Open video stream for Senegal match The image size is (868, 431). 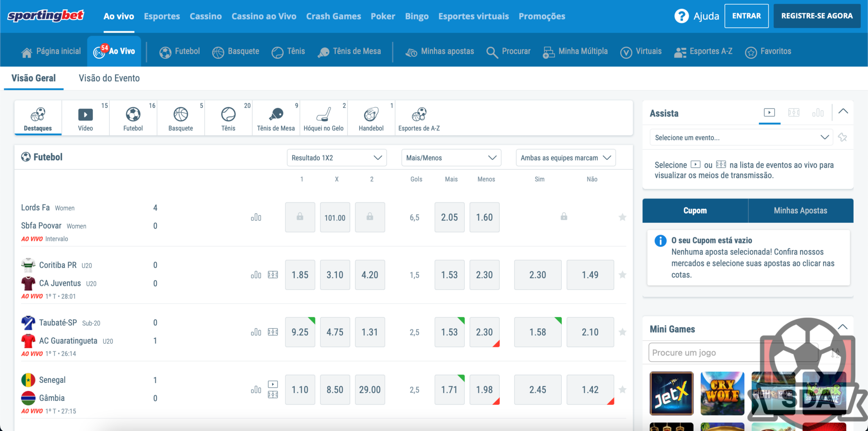coord(273,384)
